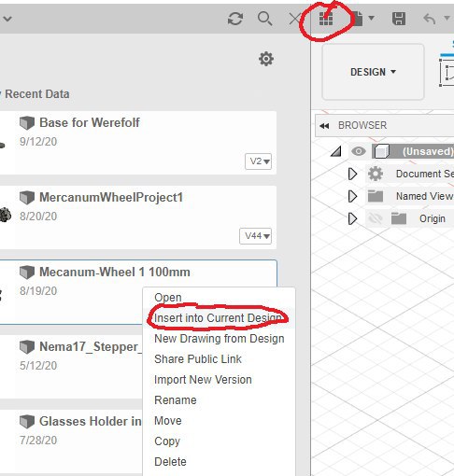This screenshot has width=454, height=476.
Task: Click the Recent Data heading
Action: (37, 94)
